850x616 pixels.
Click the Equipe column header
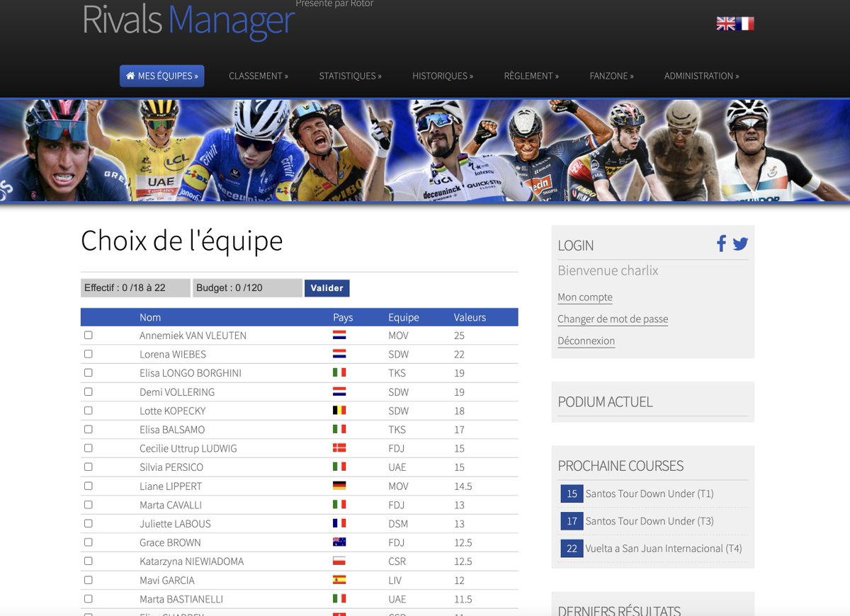(404, 317)
